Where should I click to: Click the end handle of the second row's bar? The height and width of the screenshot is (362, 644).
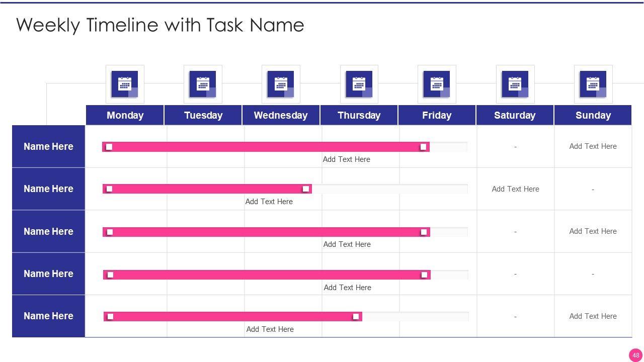[306, 189]
